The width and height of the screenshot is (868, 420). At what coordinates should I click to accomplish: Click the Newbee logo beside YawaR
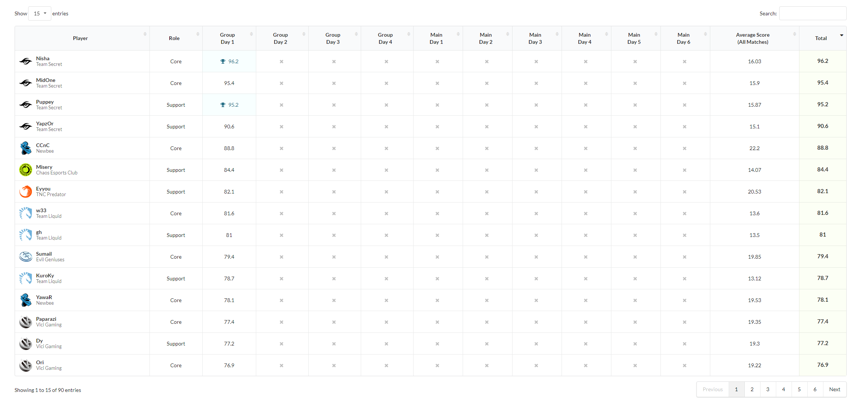[x=25, y=300]
